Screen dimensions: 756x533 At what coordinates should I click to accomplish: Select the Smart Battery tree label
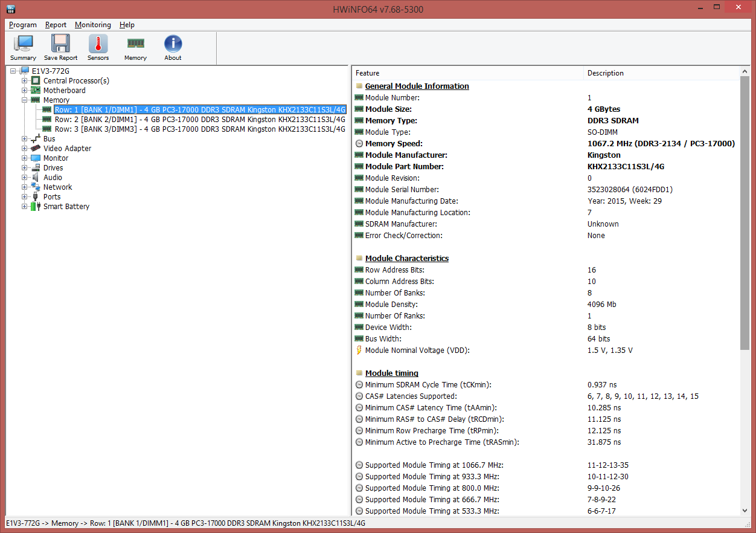(x=66, y=206)
